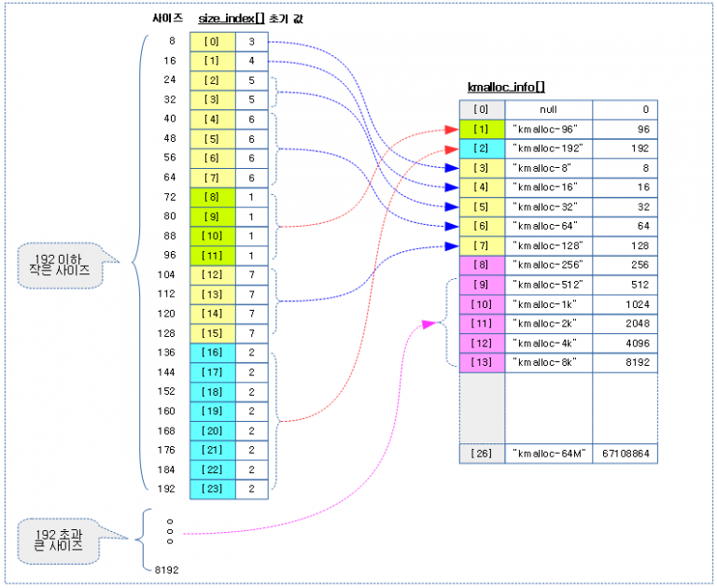Click the cyan size_index cell [23]

pos(213,489)
